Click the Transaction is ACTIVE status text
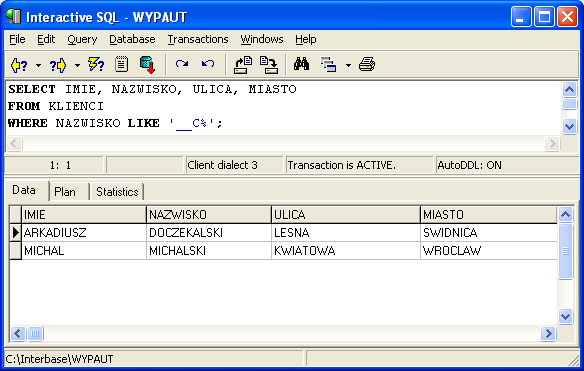 (x=342, y=165)
